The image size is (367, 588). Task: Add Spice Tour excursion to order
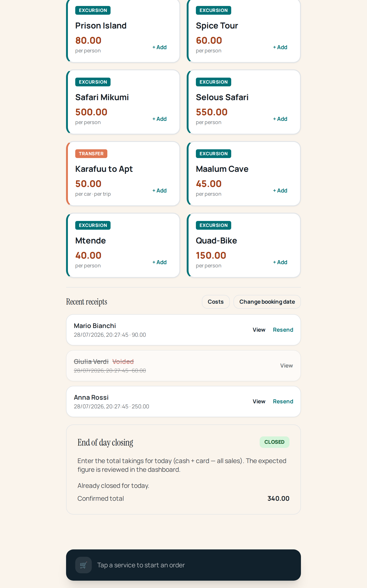click(280, 47)
